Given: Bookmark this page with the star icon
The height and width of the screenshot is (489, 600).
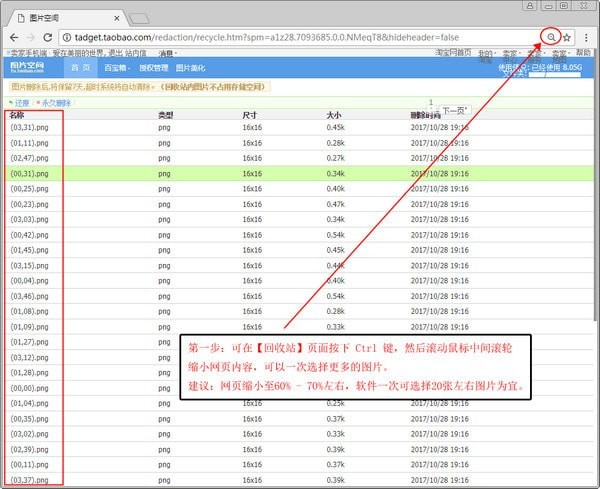Looking at the screenshot, I should [x=567, y=37].
